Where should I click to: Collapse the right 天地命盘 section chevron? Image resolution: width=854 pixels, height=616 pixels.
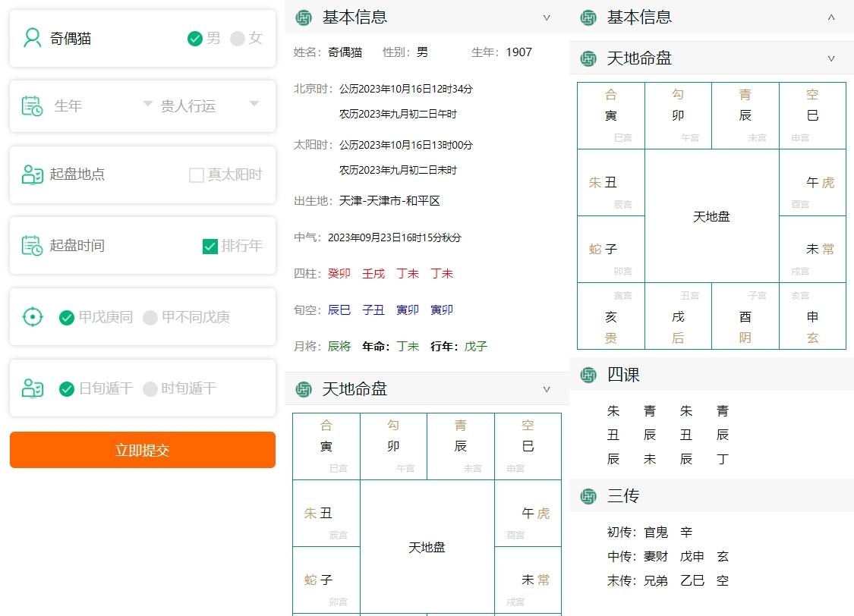click(x=831, y=58)
